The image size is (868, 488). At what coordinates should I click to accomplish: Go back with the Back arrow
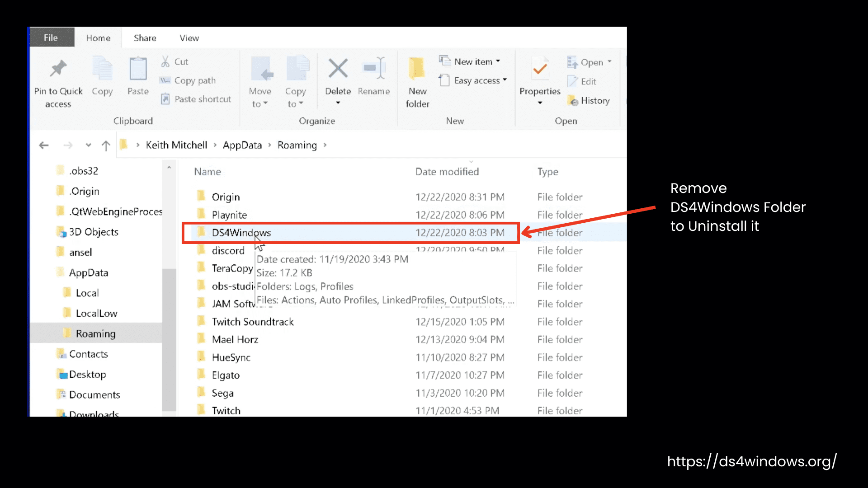pyautogui.click(x=44, y=145)
